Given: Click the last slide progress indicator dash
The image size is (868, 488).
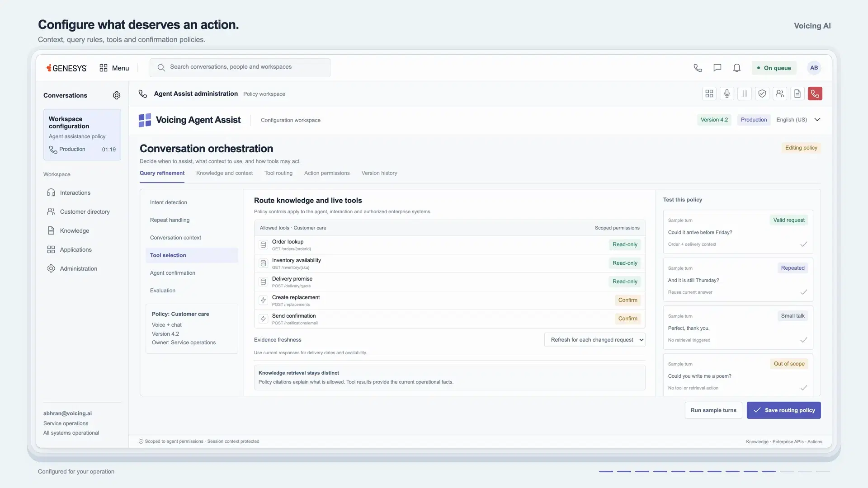Looking at the screenshot, I should 823,472.
